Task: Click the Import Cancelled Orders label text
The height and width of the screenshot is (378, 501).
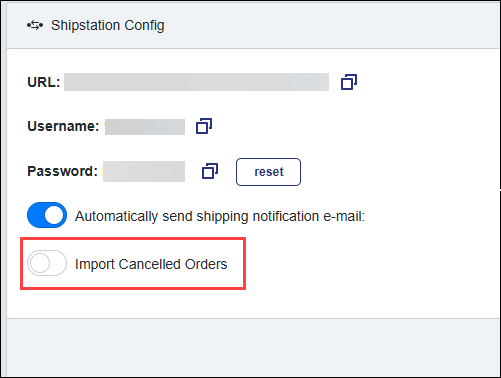Action: click(x=151, y=264)
